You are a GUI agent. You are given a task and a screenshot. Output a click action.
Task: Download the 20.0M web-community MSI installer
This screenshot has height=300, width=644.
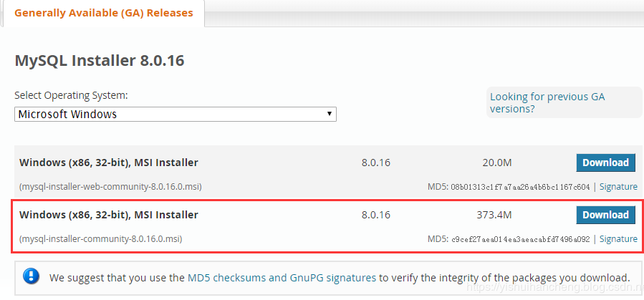click(x=605, y=163)
